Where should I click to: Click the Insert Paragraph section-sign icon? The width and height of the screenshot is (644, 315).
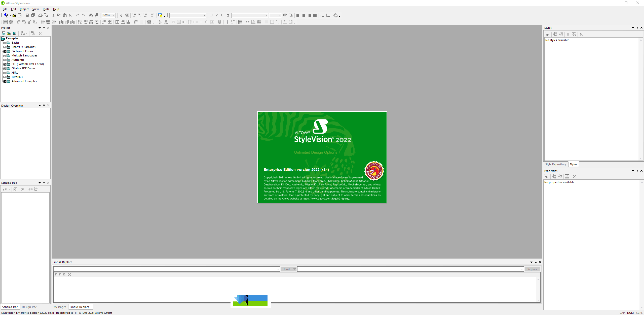tap(227, 22)
